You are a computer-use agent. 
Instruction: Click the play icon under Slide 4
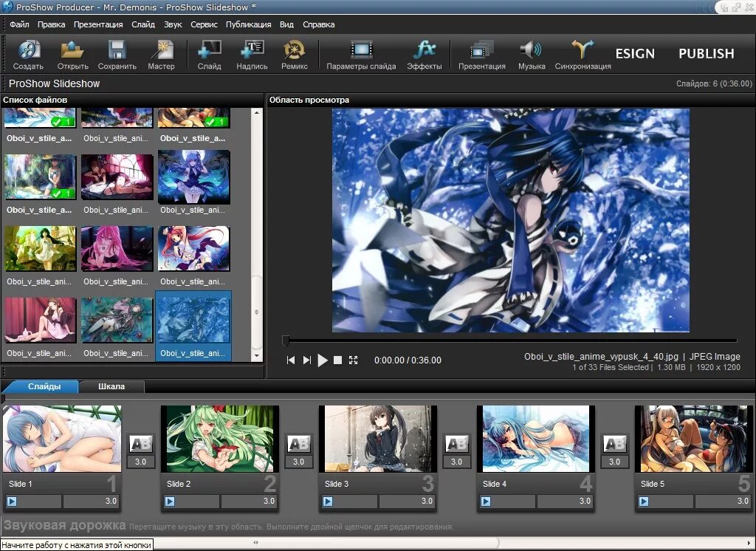486,502
